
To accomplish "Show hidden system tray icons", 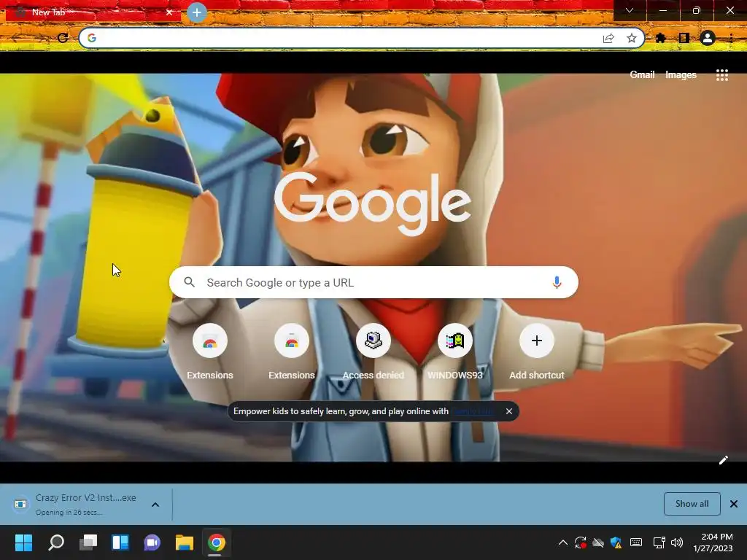I will coord(562,542).
